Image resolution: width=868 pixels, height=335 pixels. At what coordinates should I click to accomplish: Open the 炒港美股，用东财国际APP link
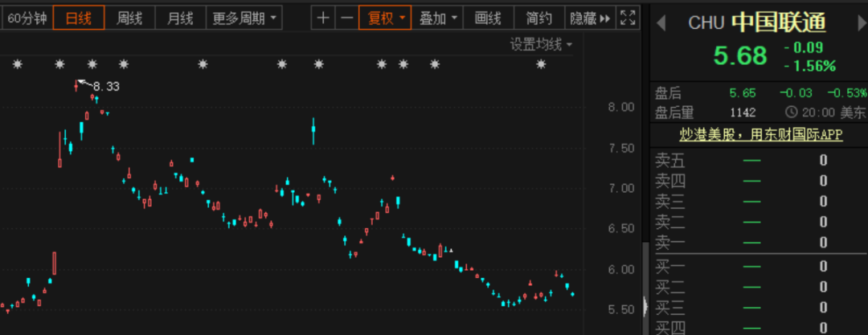[x=761, y=134]
